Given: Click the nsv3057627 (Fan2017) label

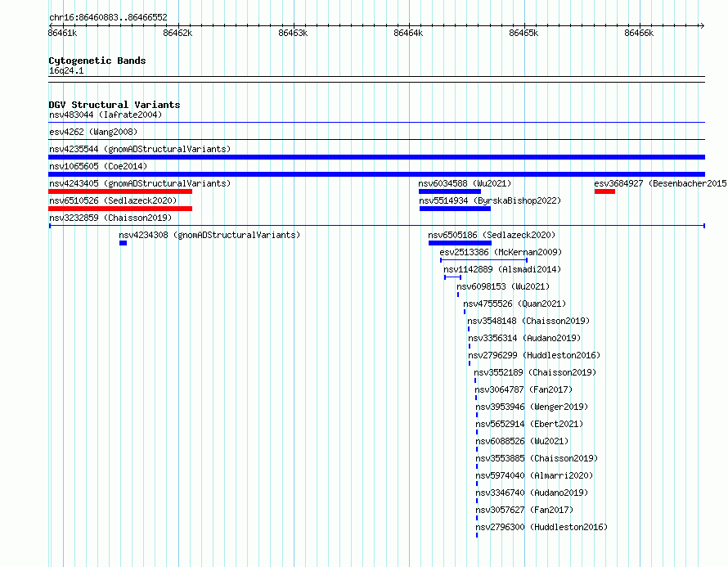Looking at the screenshot, I should point(524,510).
